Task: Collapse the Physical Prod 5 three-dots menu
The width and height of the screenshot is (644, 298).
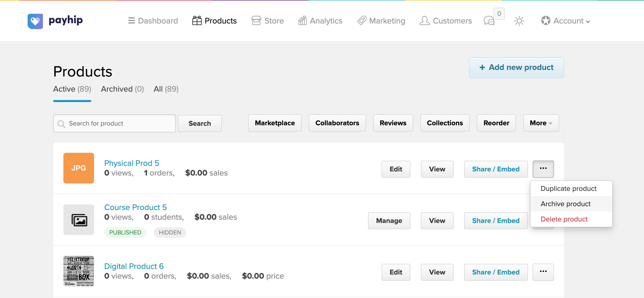Action: coord(543,169)
